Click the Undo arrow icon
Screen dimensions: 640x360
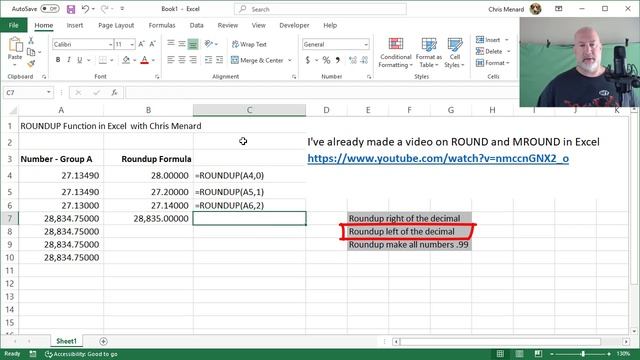(85, 9)
